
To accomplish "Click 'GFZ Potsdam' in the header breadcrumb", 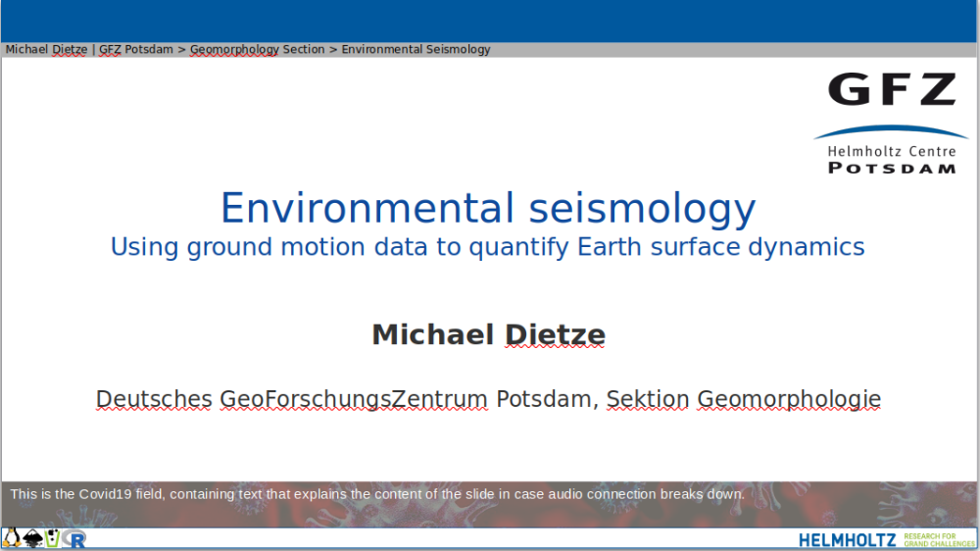I will click(136, 49).
